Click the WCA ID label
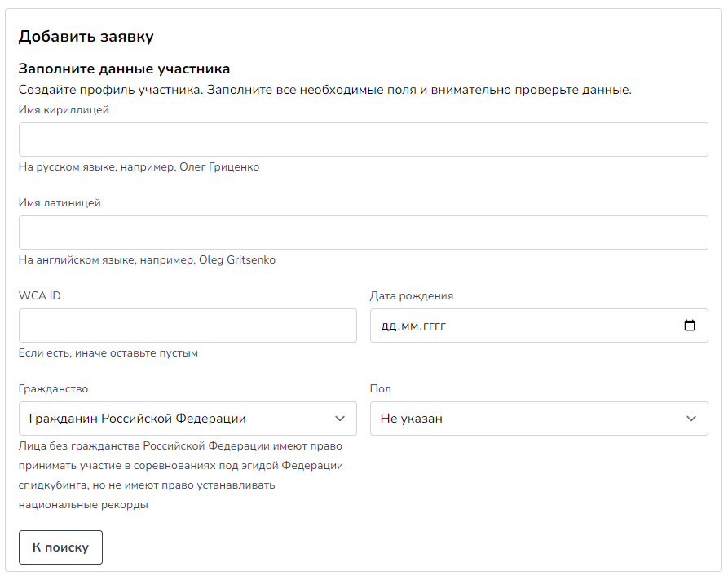Screen dimensions: 728x576 39,295
